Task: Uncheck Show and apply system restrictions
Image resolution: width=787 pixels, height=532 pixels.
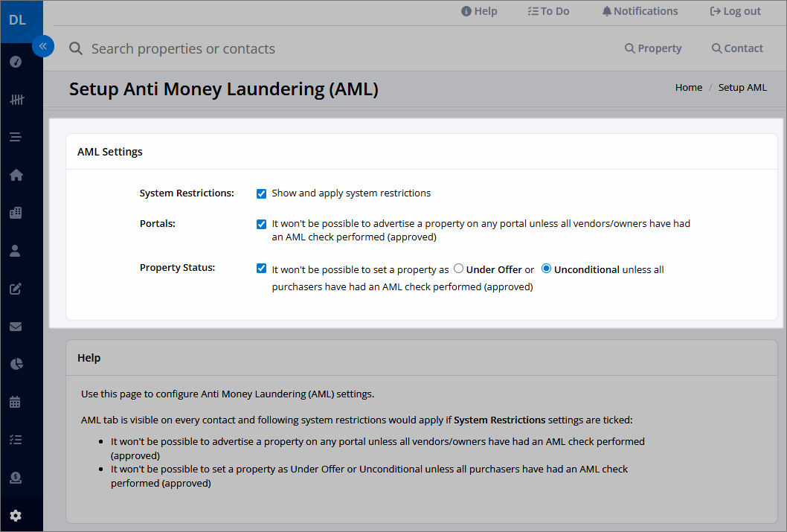Action: click(x=261, y=193)
